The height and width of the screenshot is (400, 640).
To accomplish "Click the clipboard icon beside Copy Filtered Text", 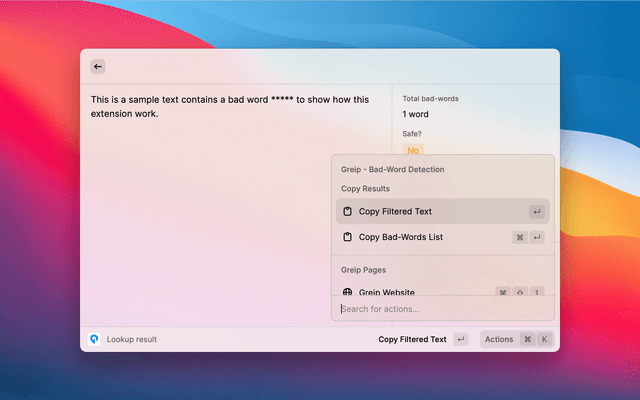I will point(347,212).
